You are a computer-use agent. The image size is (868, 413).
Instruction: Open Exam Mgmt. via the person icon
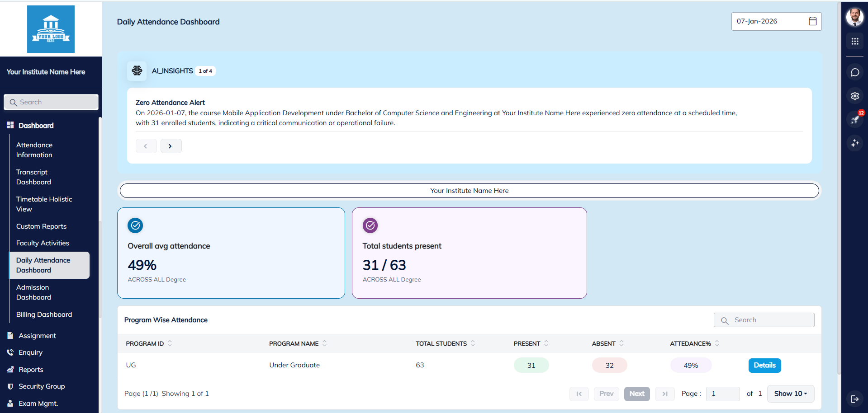[9, 404]
